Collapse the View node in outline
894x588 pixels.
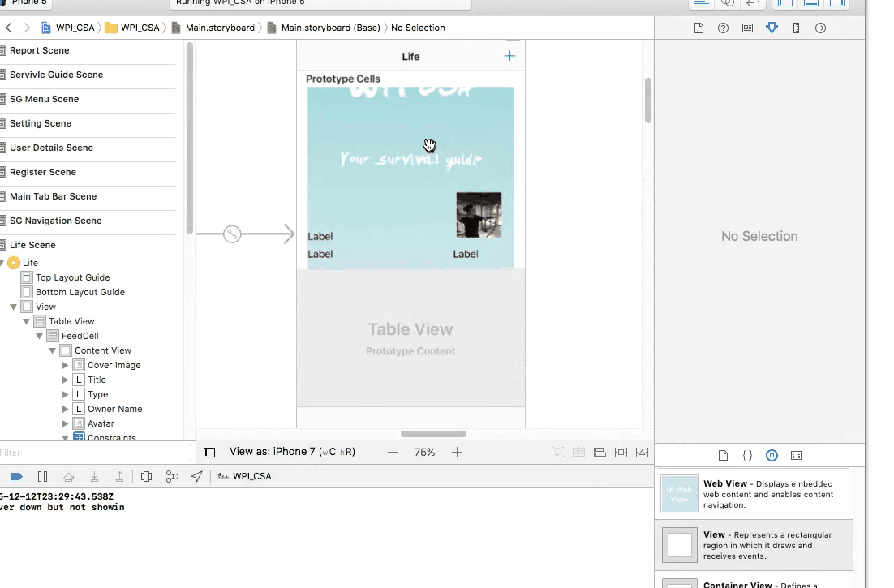click(13, 307)
